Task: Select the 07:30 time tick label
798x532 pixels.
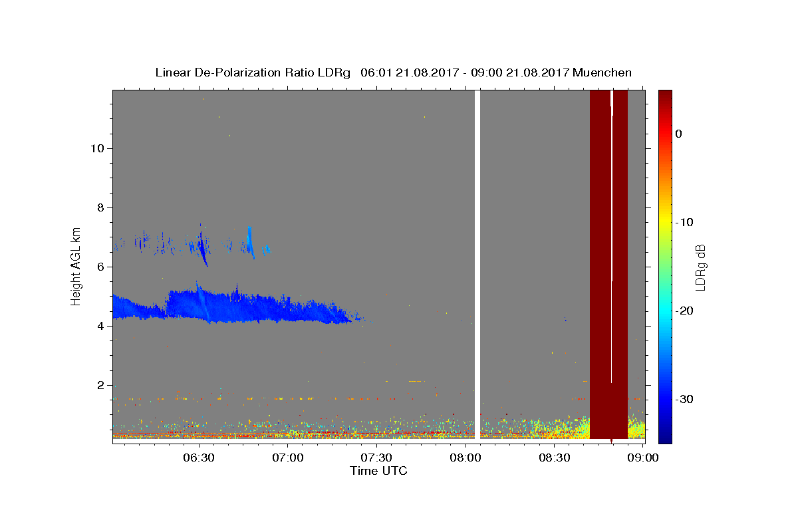Action: (x=376, y=458)
